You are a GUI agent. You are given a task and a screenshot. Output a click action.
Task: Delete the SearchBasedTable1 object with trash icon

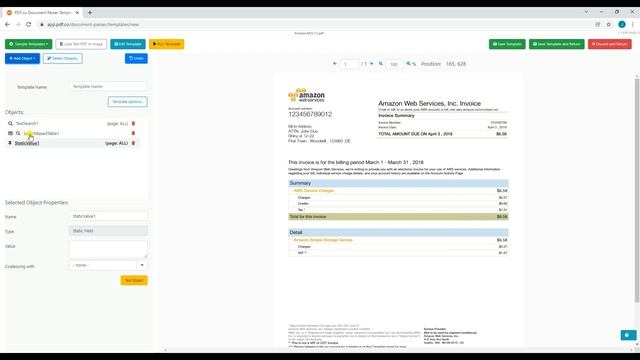pos(133,133)
